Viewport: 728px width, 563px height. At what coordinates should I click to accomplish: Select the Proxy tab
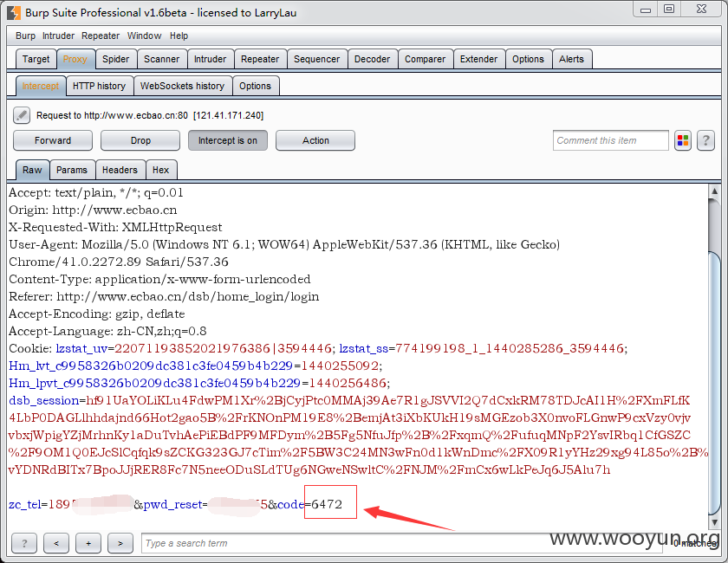tap(75, 59)
